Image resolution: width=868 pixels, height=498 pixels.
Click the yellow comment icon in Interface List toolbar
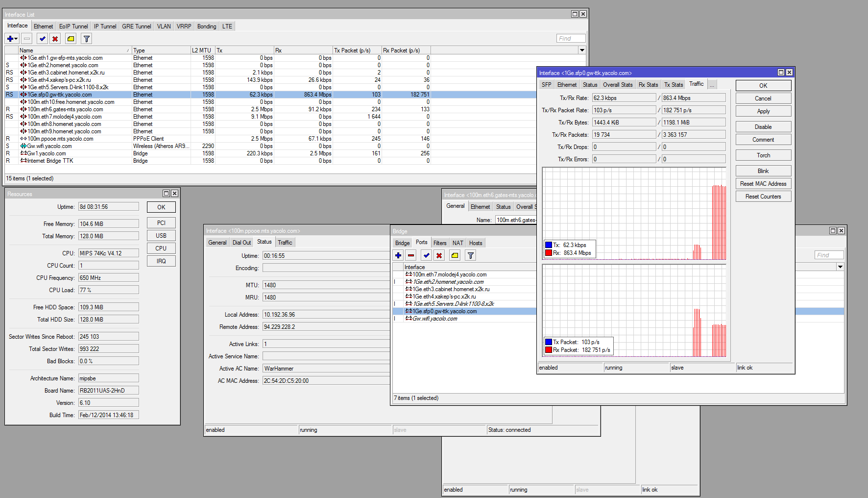pos(71,39)
